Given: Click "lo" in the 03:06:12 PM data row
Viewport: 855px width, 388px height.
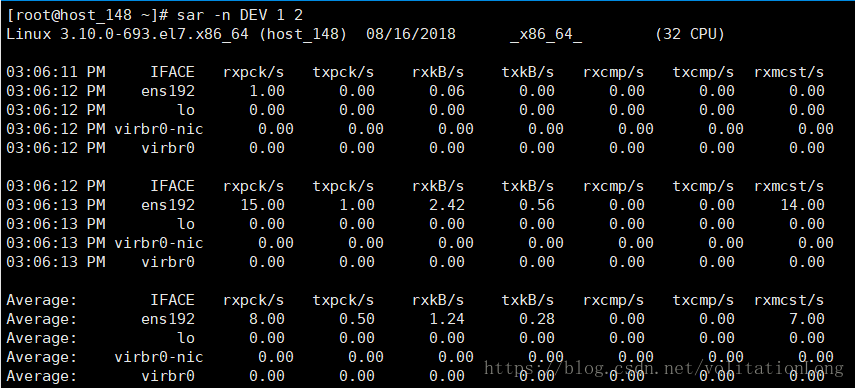Looking at the screenshot, I should point(186,110).
